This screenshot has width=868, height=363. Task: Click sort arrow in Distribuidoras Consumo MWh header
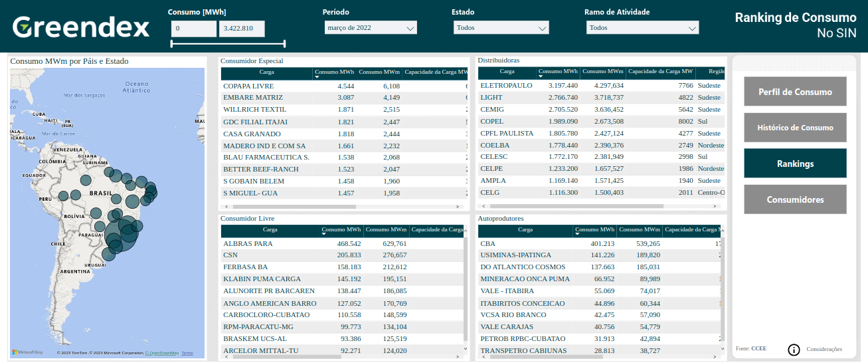point(541,77)
